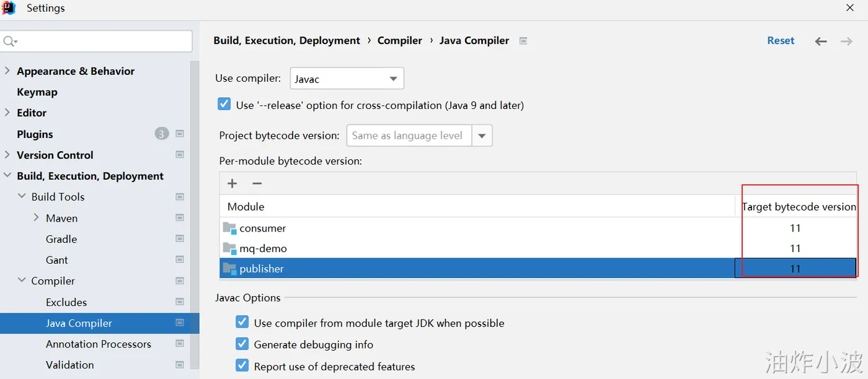Click the Reset link

781,41
